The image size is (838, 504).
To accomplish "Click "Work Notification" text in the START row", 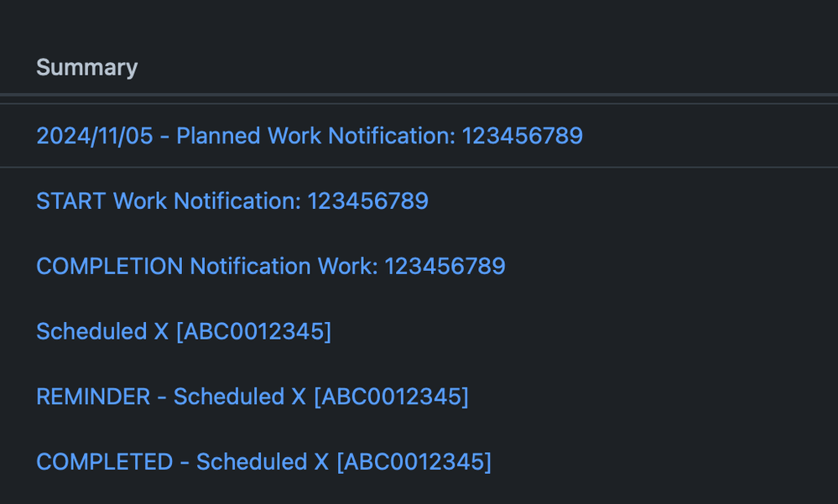I will (x=206, y=201).
